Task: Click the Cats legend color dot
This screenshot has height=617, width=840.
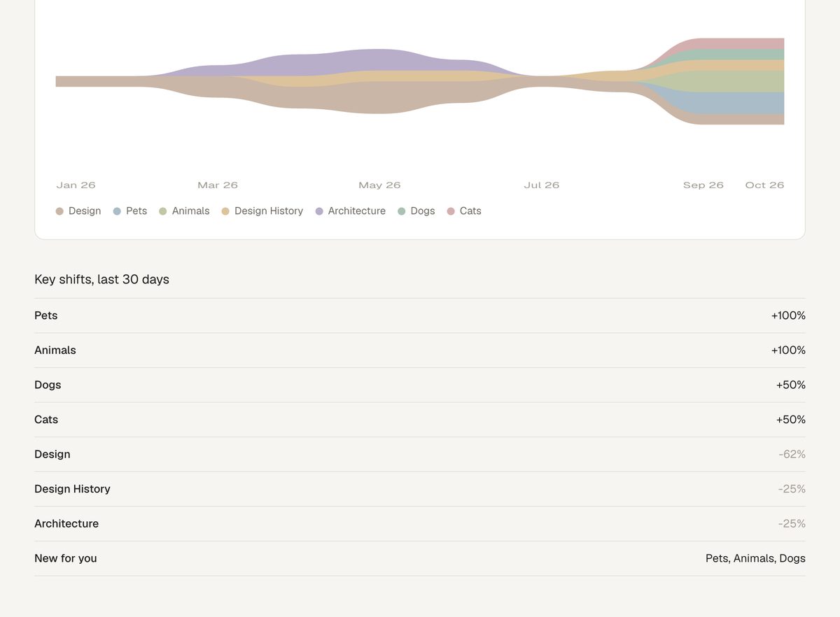Action: 451,211
